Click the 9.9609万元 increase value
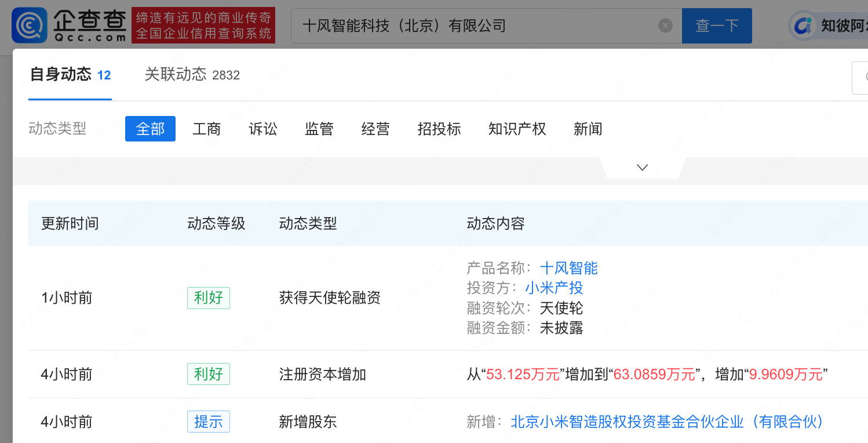The width and height of the screenshot is (868, 443). click(786, 375)
